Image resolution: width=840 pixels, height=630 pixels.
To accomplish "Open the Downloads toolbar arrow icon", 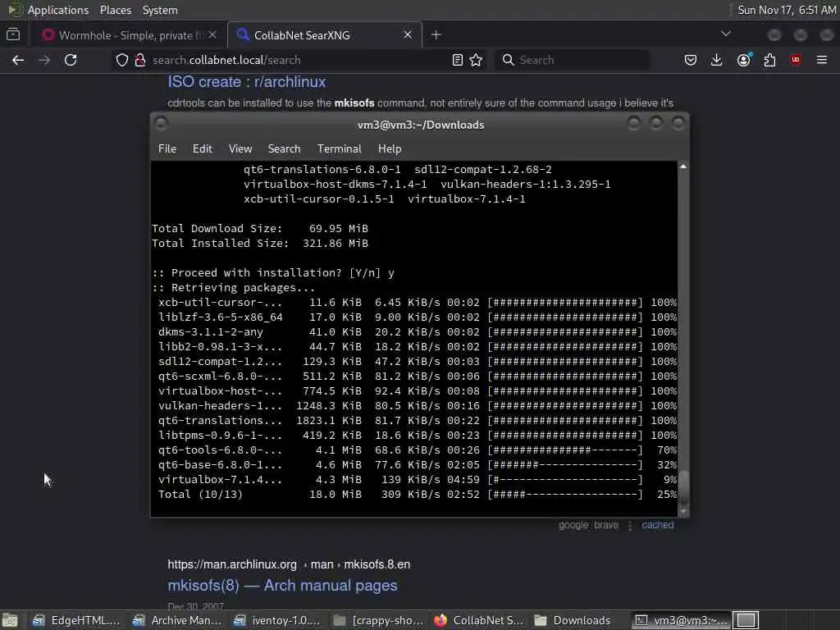I will pos(717,60).
